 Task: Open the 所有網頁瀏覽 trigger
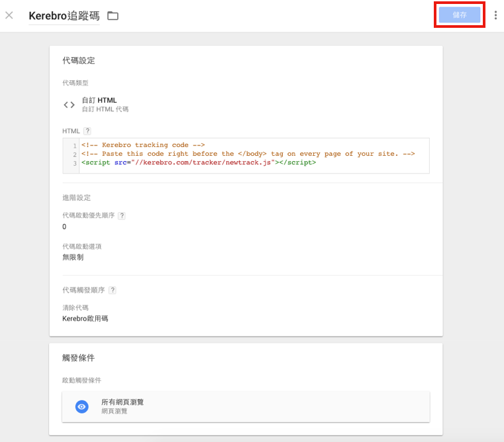(x=123, y=402)
